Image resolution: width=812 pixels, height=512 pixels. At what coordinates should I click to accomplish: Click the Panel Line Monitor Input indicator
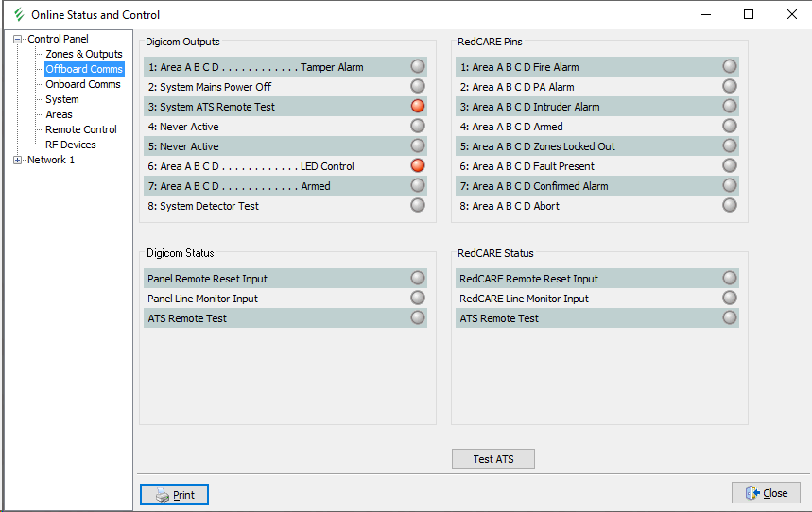coord(418,298)
